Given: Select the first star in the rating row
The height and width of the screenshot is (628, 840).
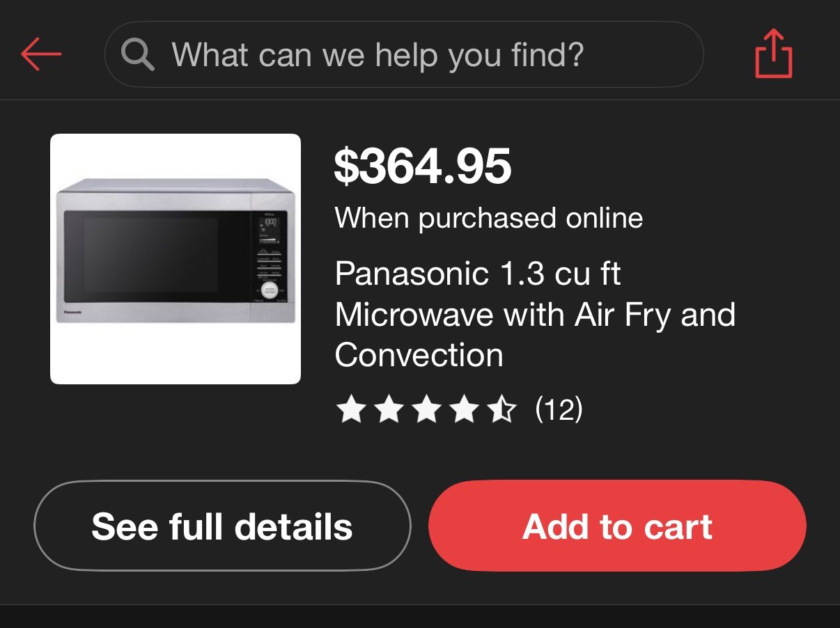Looking at the screenshot, I should 352,409.
